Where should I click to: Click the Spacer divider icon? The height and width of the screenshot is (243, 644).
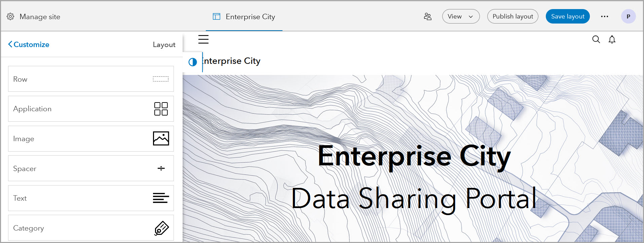161,168
